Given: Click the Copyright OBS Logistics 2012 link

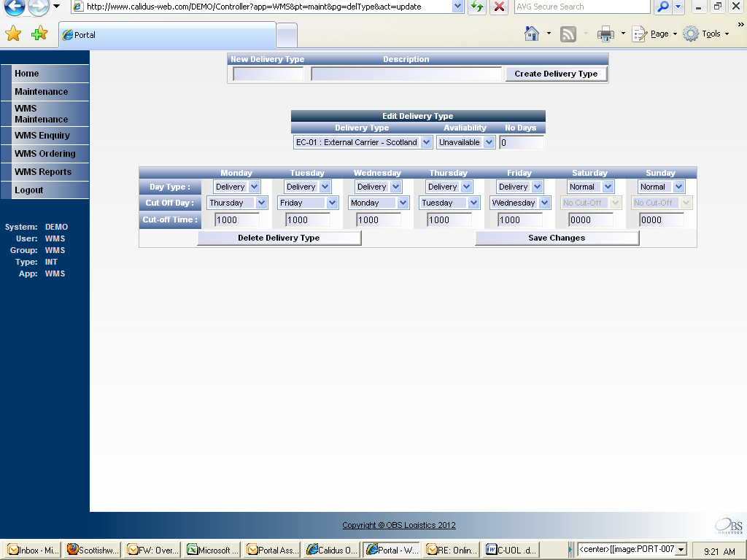Looking at the screenshot, I should 399,525.
